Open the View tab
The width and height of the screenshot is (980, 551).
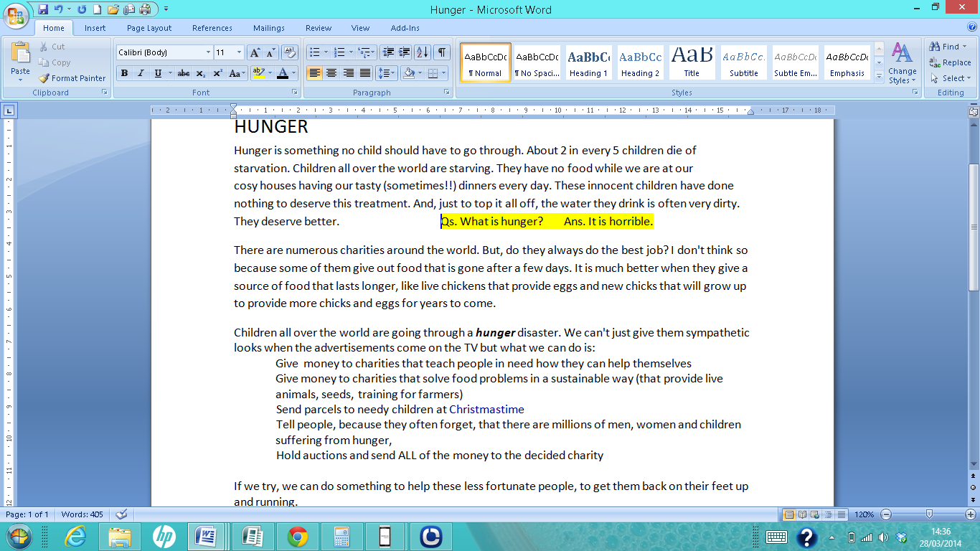coord(360,28)
